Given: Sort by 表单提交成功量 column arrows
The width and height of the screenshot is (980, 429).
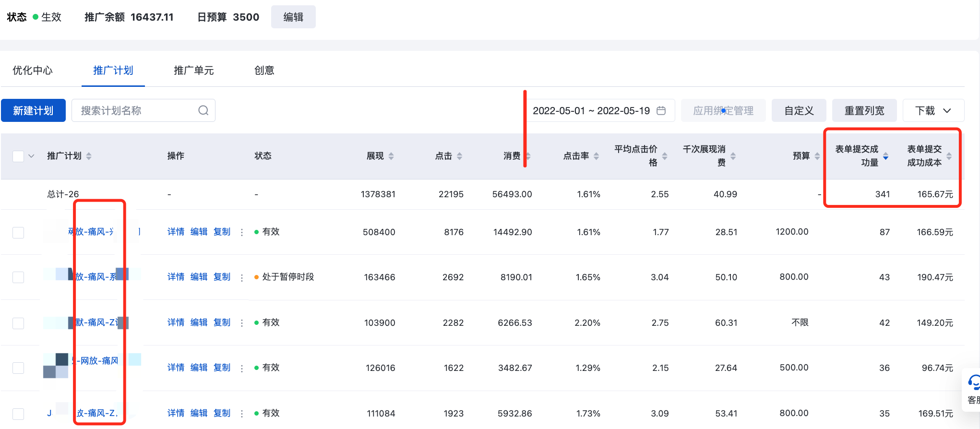Looking at the screenshot, I should click(x=885, y=156).
